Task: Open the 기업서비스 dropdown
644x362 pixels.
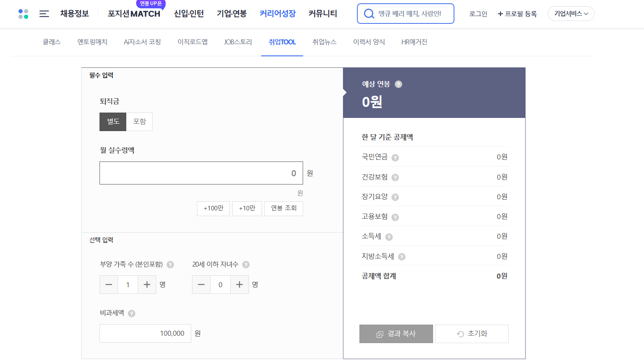Action: [571, 13]
